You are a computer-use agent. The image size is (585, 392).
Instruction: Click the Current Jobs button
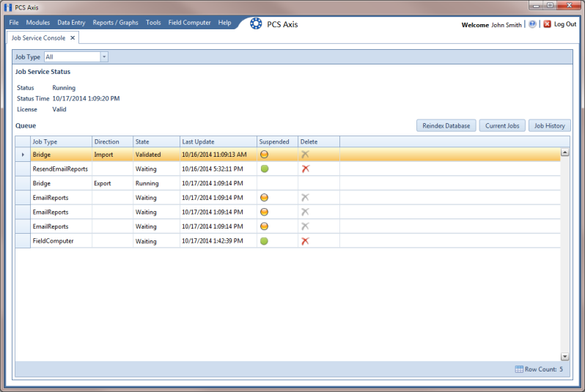(x=502, y=126)
